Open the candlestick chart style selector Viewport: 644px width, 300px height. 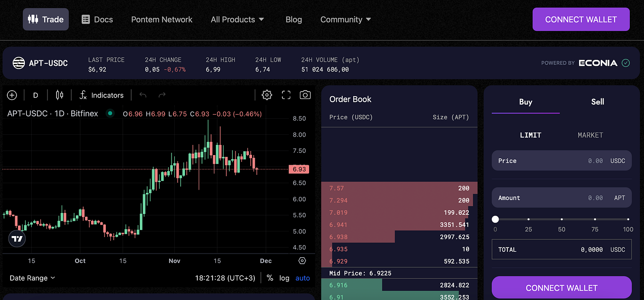click(x=59, y=95)
